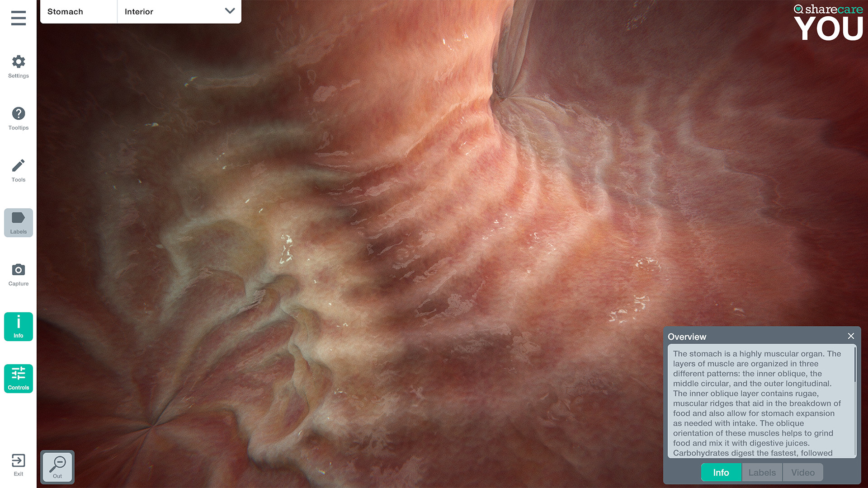Collapse the Interior chevron menu
Image resolution: width=868 pixels, height=488 pixels.
tap(230, 11)
